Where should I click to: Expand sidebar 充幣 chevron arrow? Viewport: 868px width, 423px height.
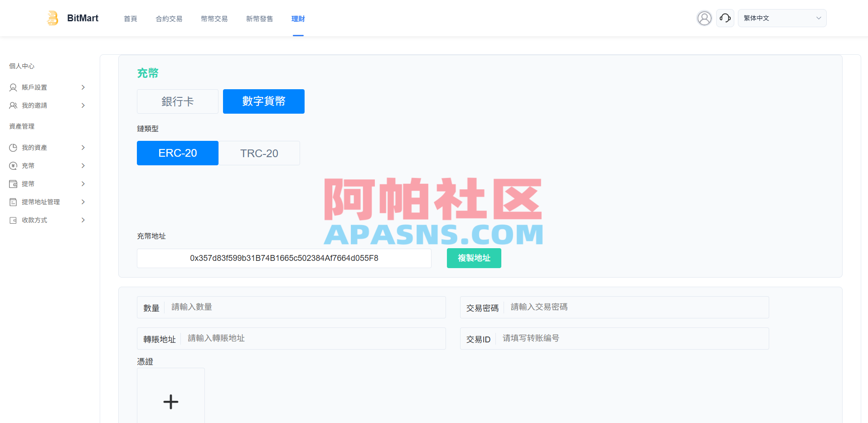(x=83, y=166)
